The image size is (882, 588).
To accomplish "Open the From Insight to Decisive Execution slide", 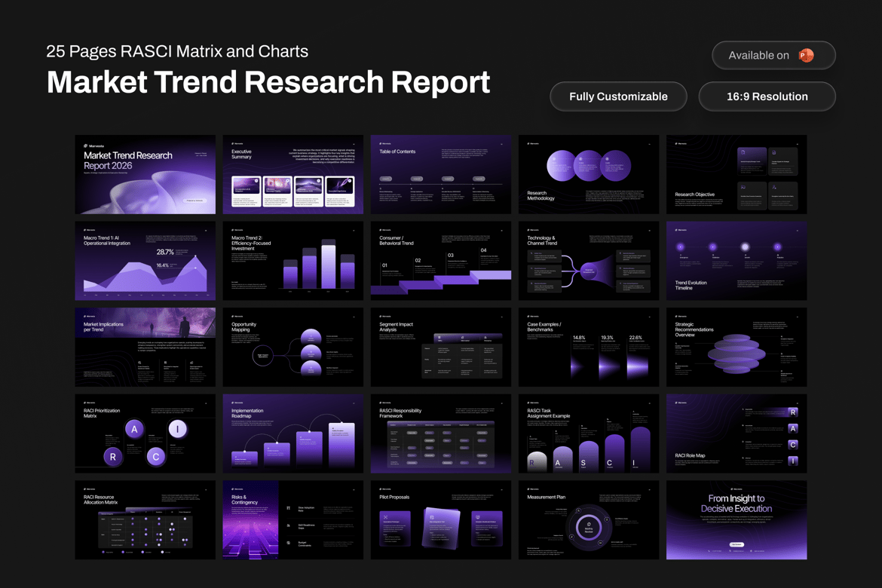I will click(x=737, y=520).
